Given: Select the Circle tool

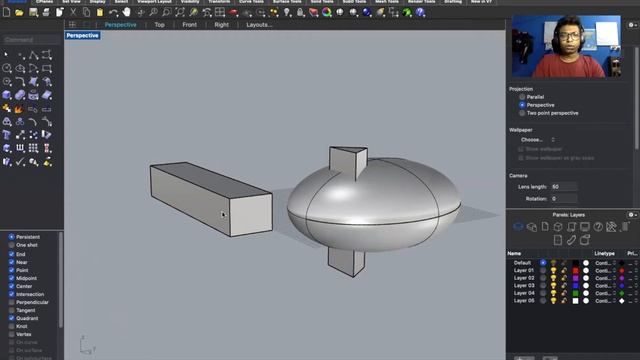Looking at the screenshot, I should click(x=7, y=68).
